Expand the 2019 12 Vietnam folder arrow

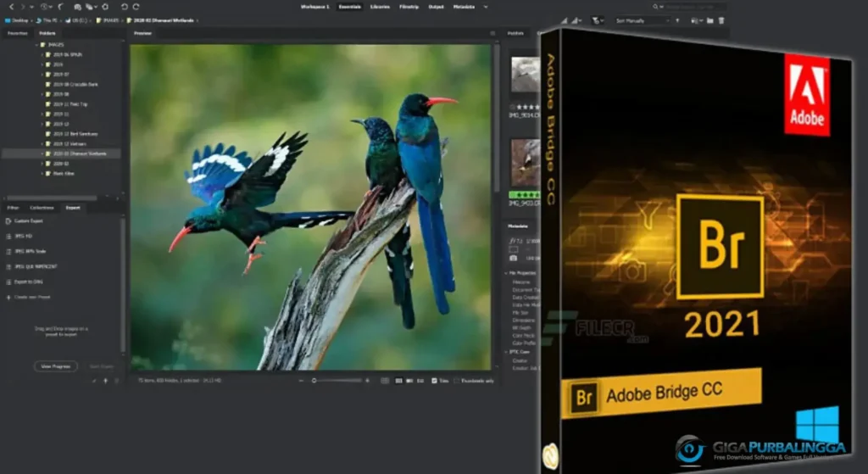point(42,144)
